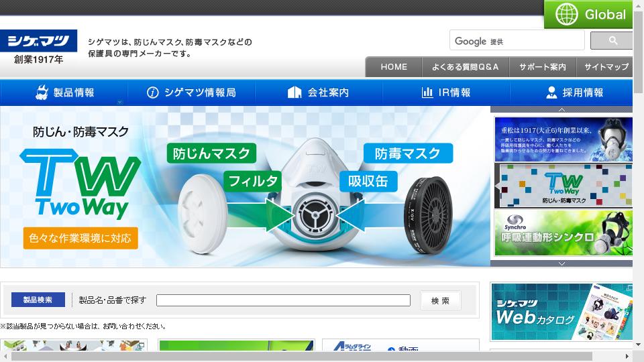Click the Google custom search field
Screen dimensions: 644x362
(517, 41)
